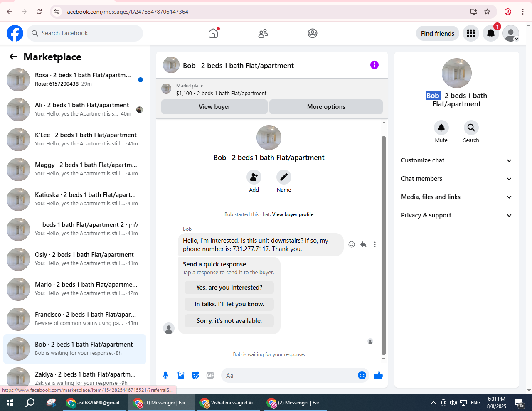The height and width of the screenshot is (411, 532).
Task: Open emoji picker in message box
Action: click(362, 376)
